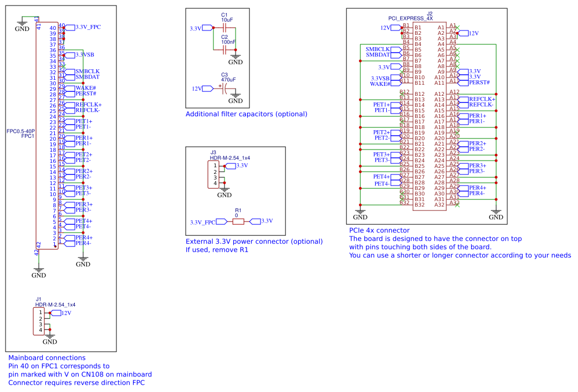The image size is (578, 392).
Task: Click the 'External 3.3V power connector (optional)' note
Action: coord(254,241)
